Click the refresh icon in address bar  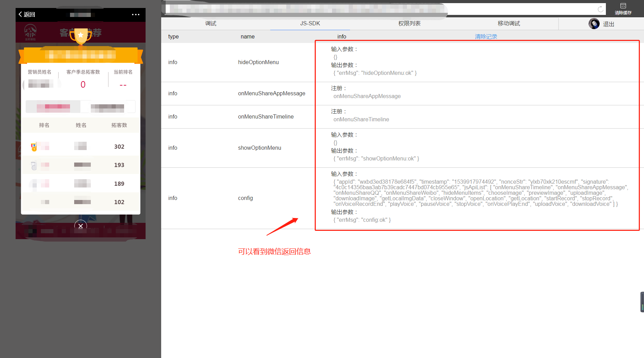[x=600, y=9]
